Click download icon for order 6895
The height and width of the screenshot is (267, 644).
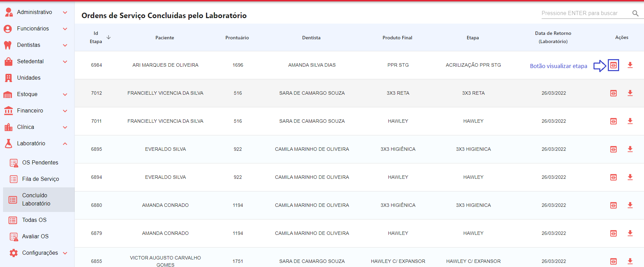point(630,149)
